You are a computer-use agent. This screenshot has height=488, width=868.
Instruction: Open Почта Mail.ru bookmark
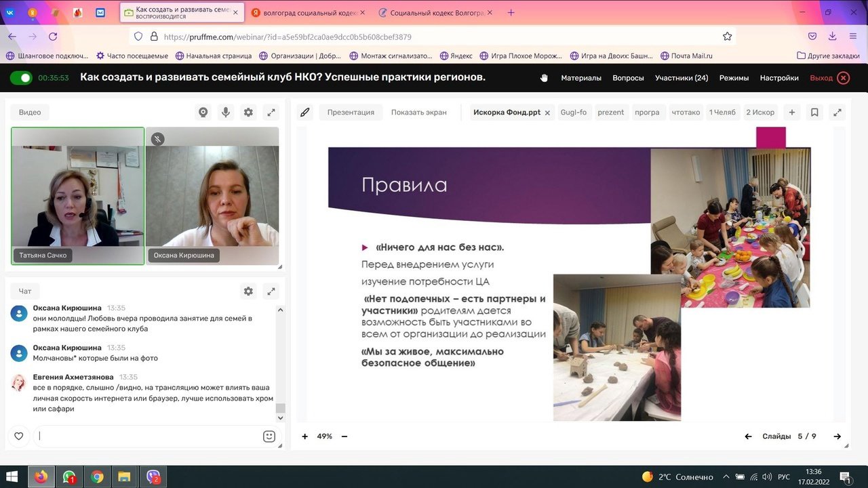coord(686,56)
